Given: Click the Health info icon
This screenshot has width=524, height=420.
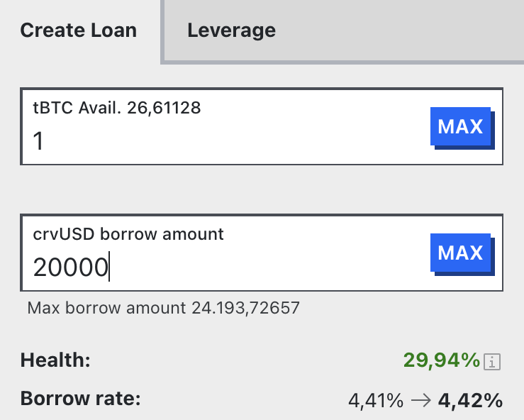Looking at the screenshot, I should 494,363.
